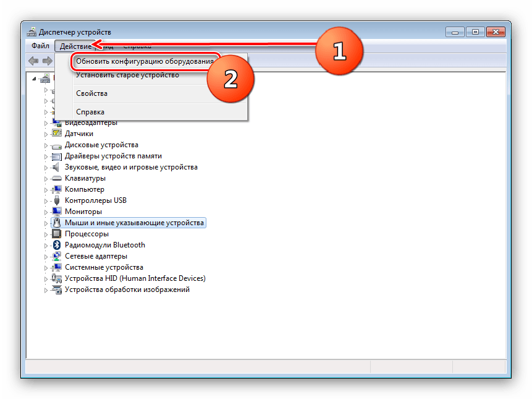This screenshot has width=532, height=399.
Task: Select Установить старое устройство menu item
Action: coord(127,75)
